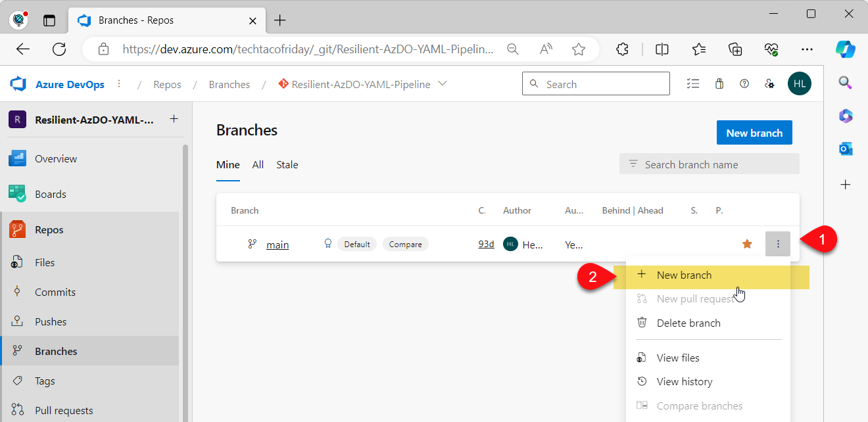868x422 pixels.
Task: Go to Branches in the breadcrumb
Action: coord(229,84)
